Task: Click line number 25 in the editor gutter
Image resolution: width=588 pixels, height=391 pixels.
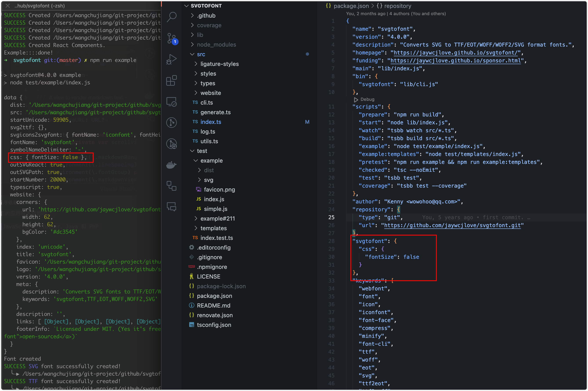Action: point(331,217)
